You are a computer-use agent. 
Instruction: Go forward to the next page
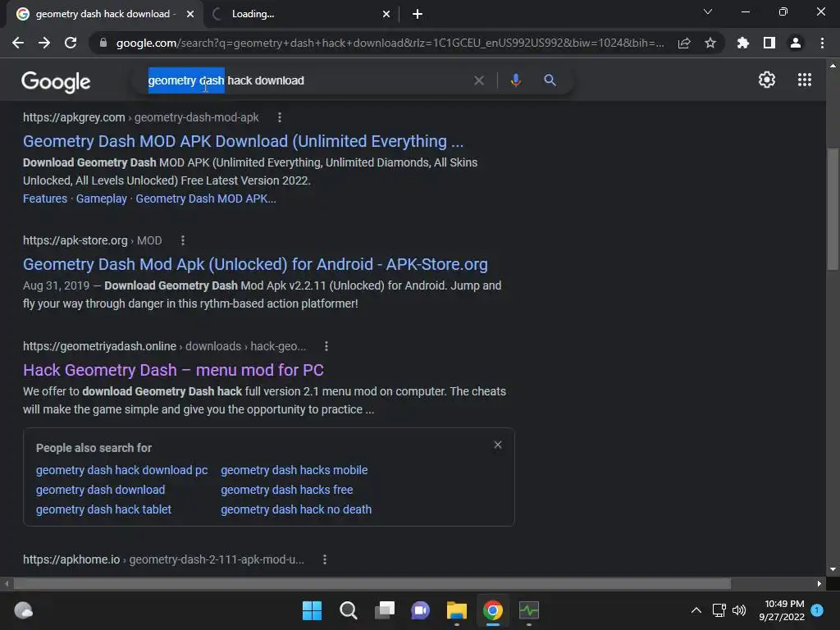44,43
